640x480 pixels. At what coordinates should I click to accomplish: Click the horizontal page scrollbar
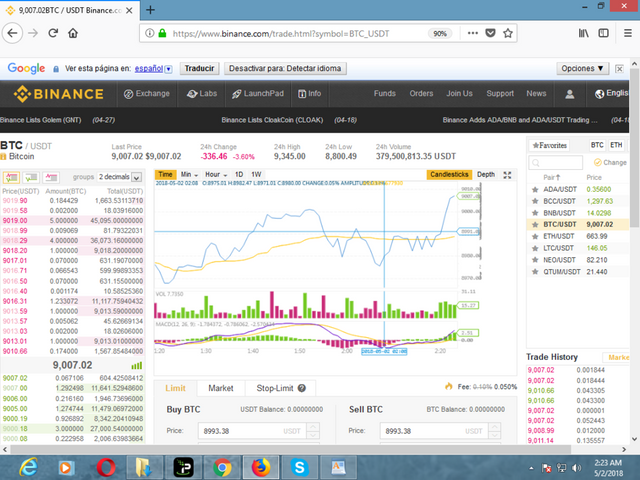click(x=291, y=449)
